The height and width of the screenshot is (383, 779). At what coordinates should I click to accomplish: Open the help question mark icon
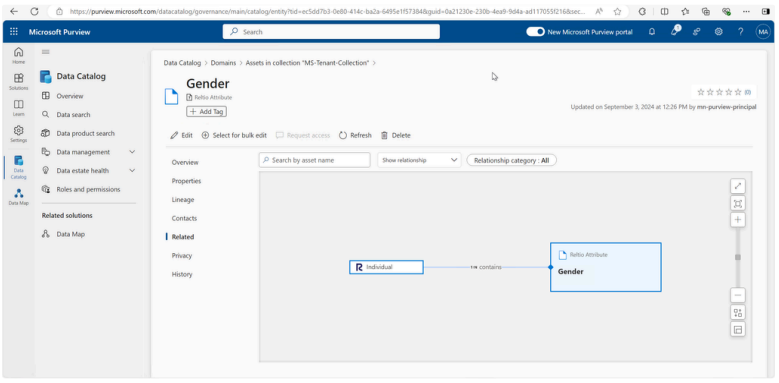point(741,32)
